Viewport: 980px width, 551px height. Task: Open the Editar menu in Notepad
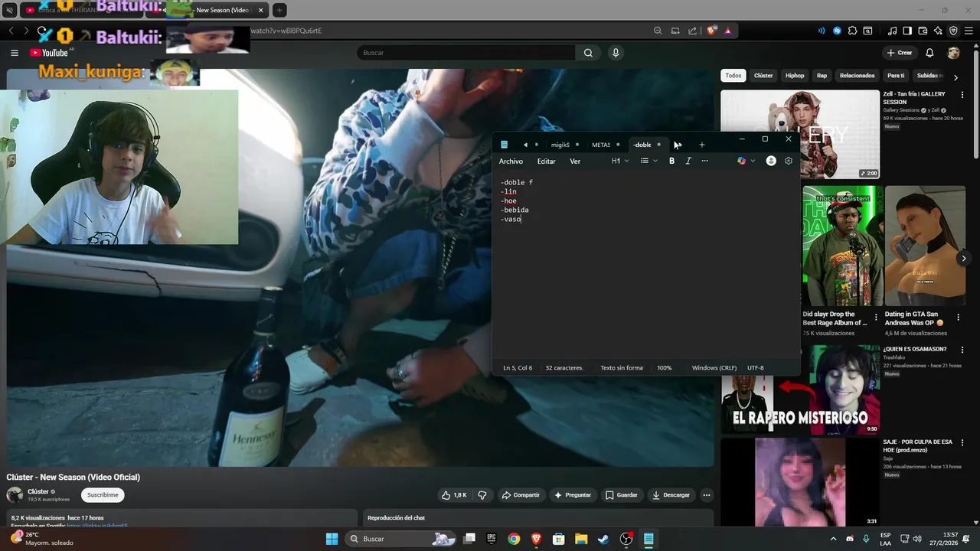tap(546, 161)
